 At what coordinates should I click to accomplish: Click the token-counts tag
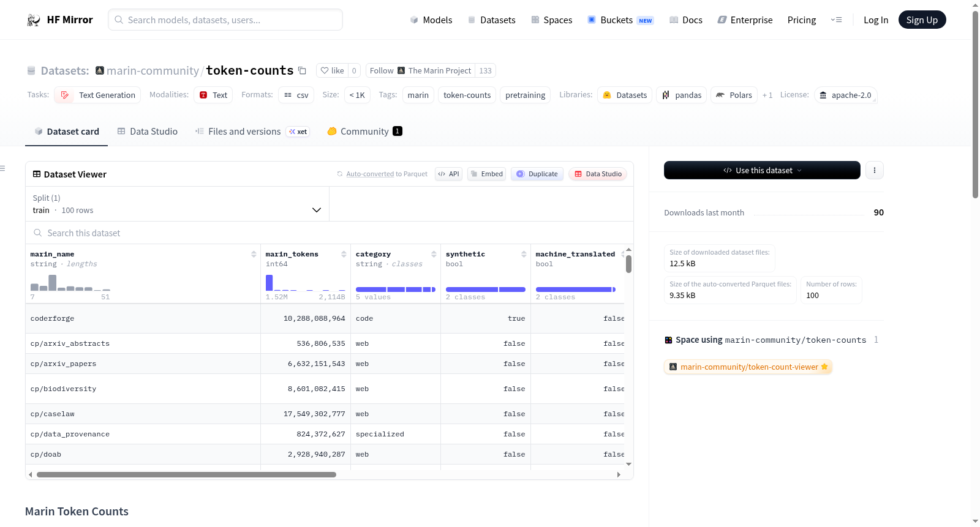coord(467,95)
